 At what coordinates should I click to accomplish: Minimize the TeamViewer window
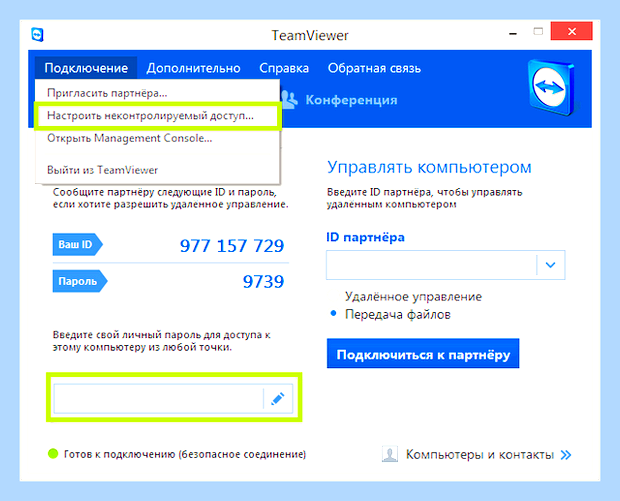[513, 33]
